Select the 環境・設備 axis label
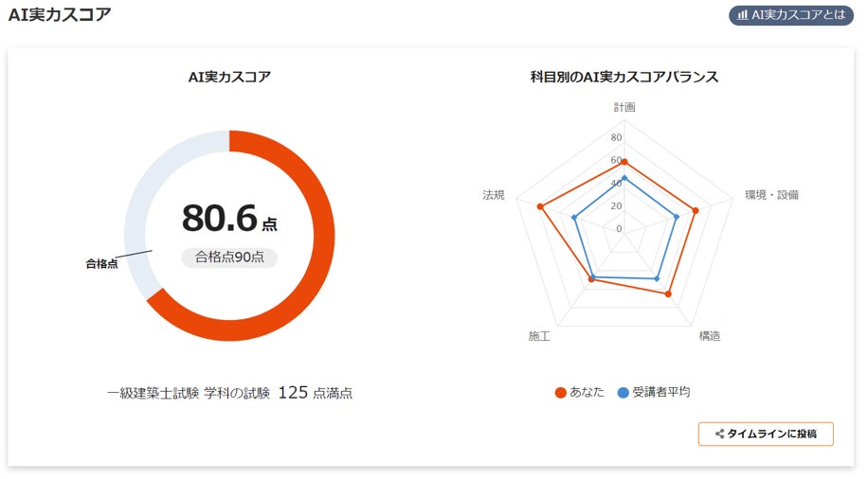 771,195
